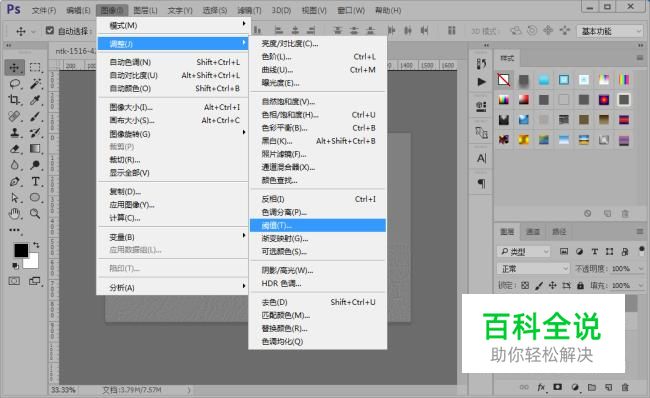Toggle the 自动选择 checkbox
This screenshot has width=650, height=398.
point(50,30)
